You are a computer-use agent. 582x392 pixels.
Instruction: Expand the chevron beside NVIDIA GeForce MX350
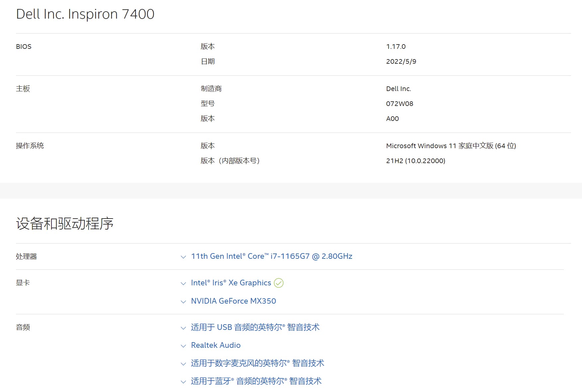183,302
